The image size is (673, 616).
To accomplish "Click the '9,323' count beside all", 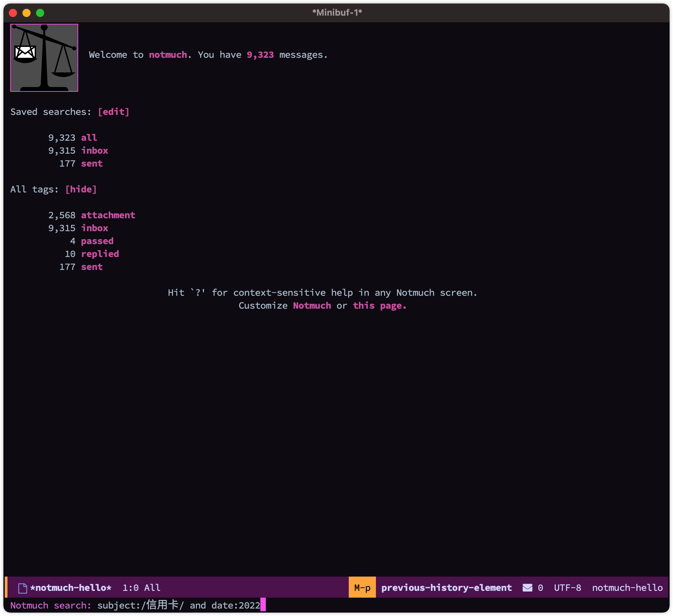I will pyautogui.click(x=62, y=138).
